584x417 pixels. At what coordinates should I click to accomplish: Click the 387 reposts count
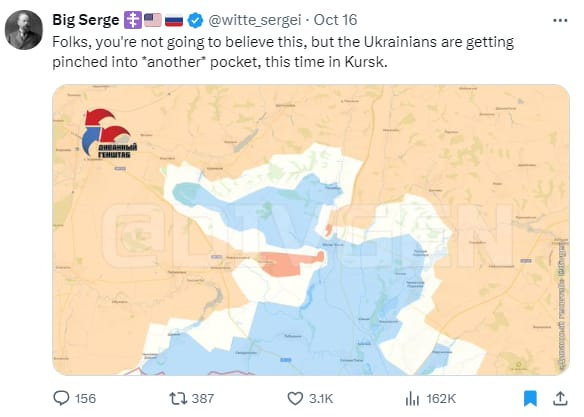(203, 398)
